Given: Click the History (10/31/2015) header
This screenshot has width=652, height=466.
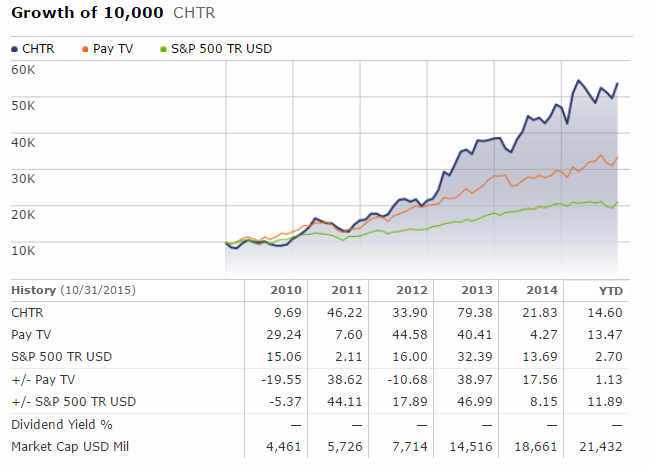Looking at the screenshot, I should click(x=73, y=290).
